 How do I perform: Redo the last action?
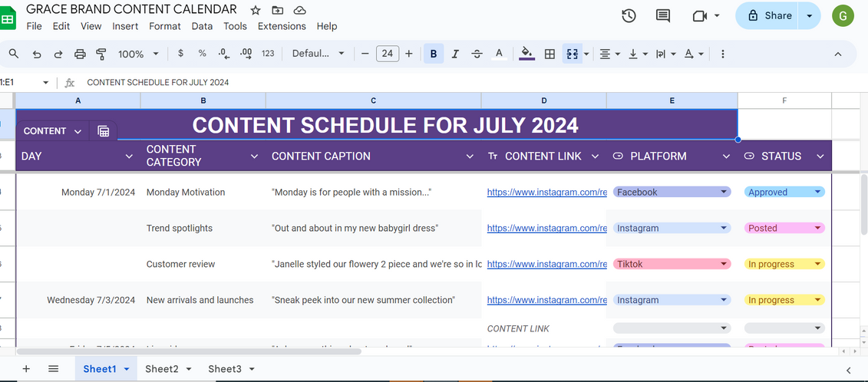58,54
